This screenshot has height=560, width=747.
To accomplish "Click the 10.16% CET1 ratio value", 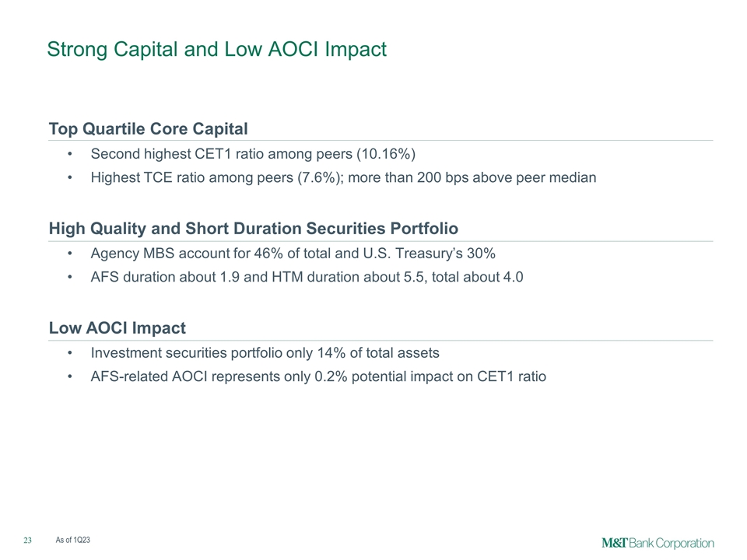I will [395, 154].
